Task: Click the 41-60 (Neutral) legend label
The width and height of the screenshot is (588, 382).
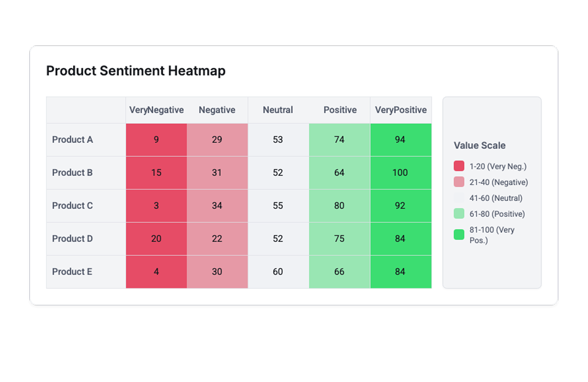Action: point(496,198)
